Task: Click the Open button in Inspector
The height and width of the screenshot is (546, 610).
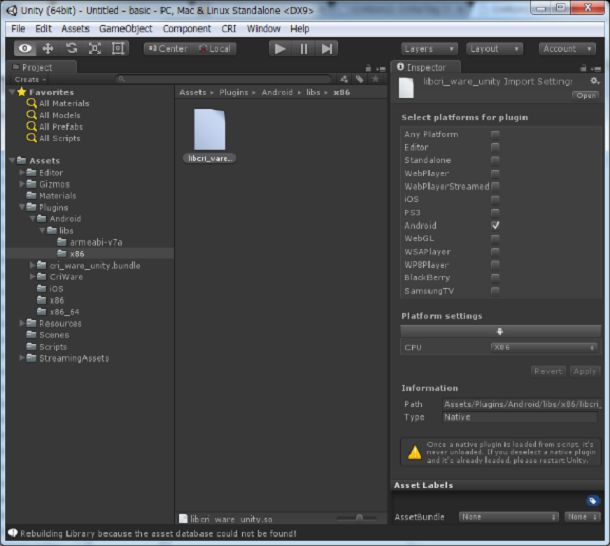Action: (585, 95)
